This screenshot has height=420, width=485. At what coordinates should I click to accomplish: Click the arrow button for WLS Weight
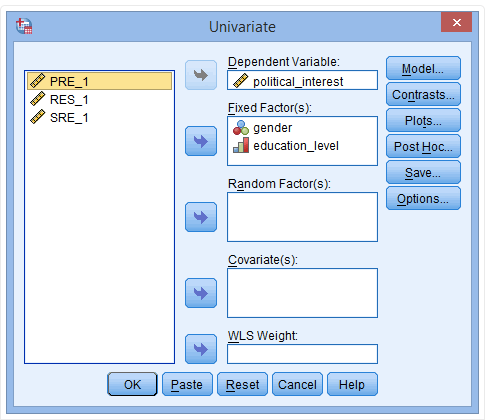point(201,349)
